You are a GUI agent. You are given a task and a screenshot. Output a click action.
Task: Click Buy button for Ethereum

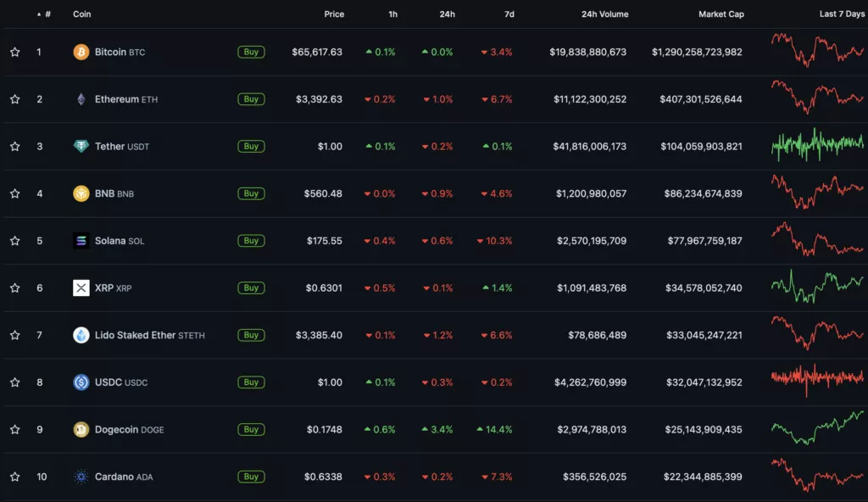coord(251,99)
